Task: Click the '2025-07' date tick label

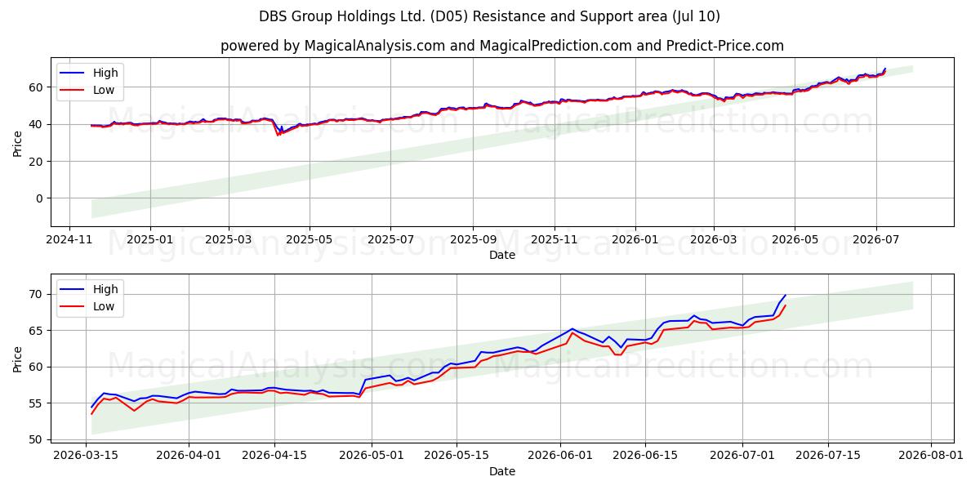Action: [390, 240]
